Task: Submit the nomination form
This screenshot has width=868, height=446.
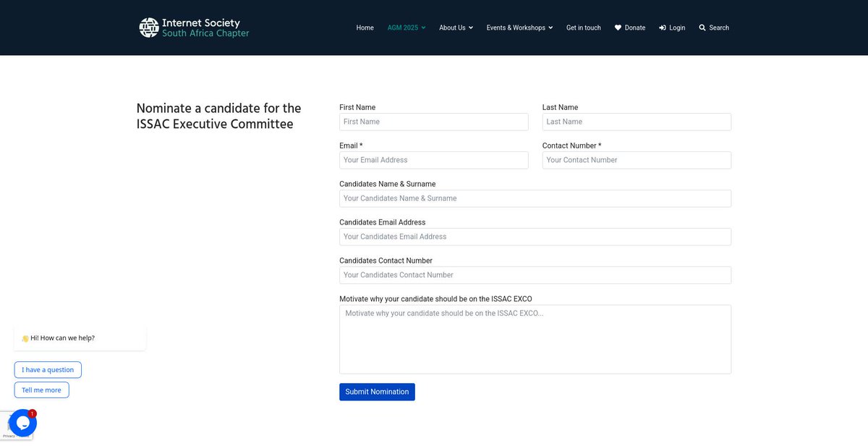Action: (x=377, y=392)
